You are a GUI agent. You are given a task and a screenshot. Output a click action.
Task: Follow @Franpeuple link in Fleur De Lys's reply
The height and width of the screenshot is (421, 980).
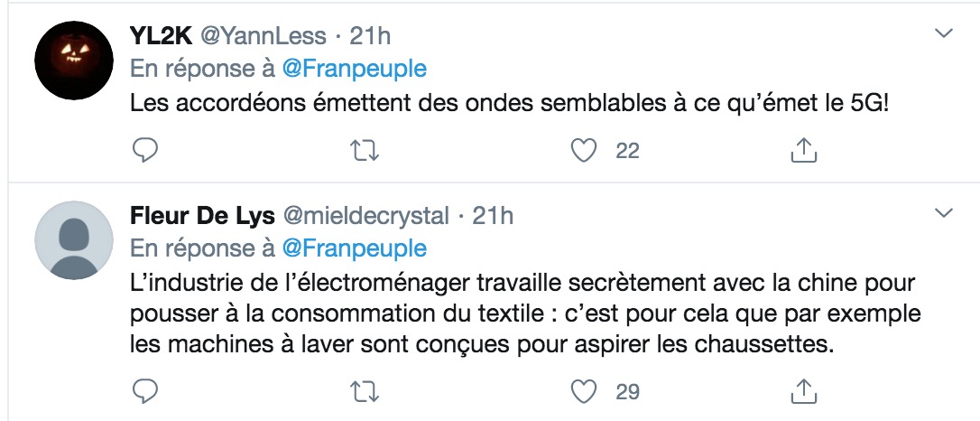[x=355, y=249]
